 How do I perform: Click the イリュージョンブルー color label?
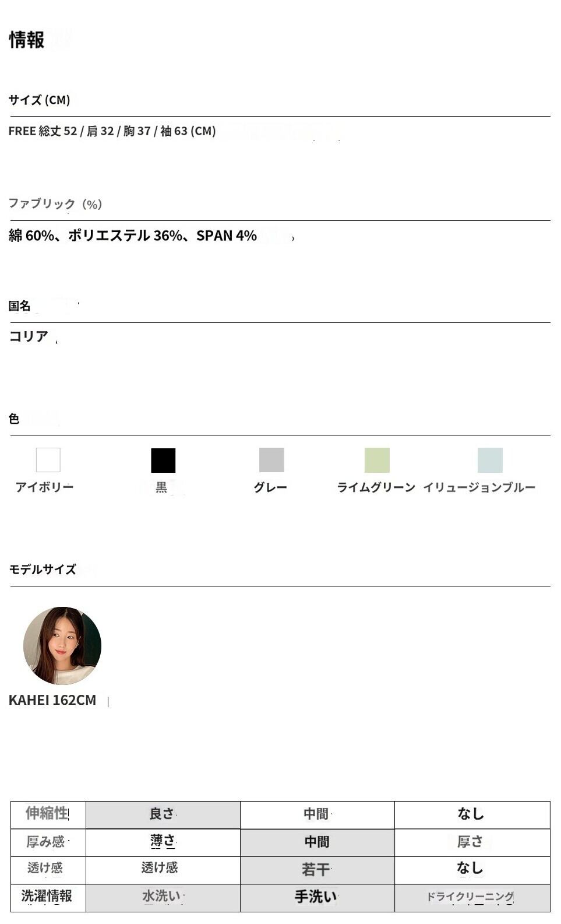(x=479, y=487)
